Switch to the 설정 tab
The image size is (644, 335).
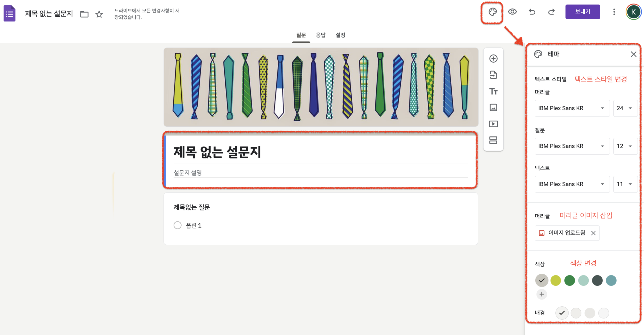click(x=340, y=35)
